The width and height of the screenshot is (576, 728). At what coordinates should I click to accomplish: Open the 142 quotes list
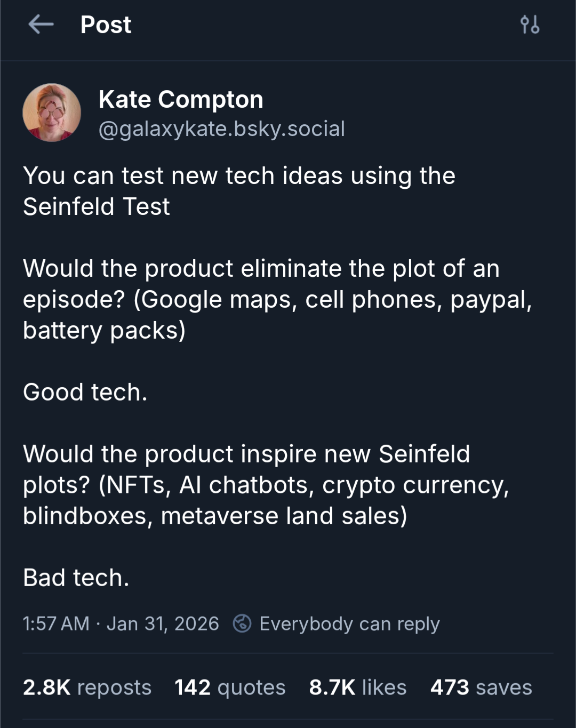[230, 687]
